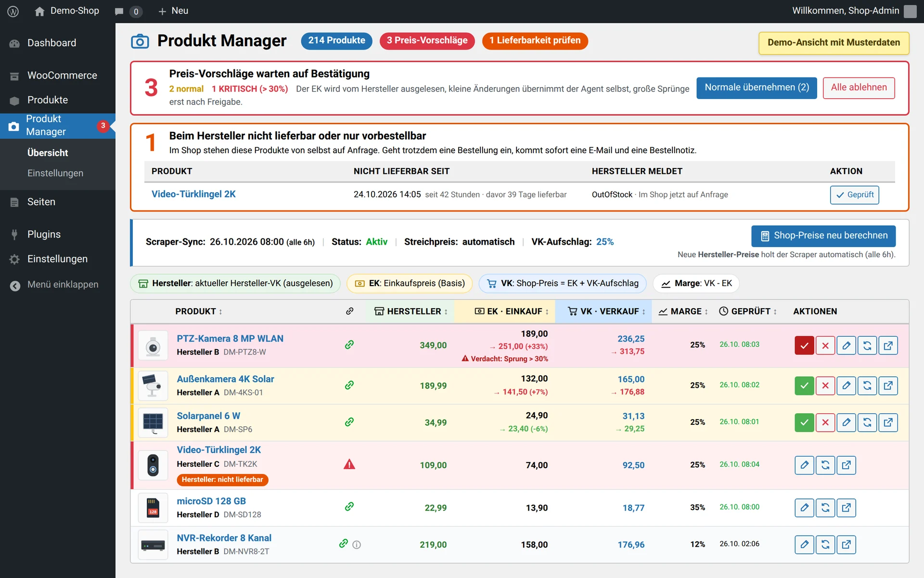Edit the NVR-Rekorder 8 Kanal product
Viewport: 924px width, 578px height.
804,544
